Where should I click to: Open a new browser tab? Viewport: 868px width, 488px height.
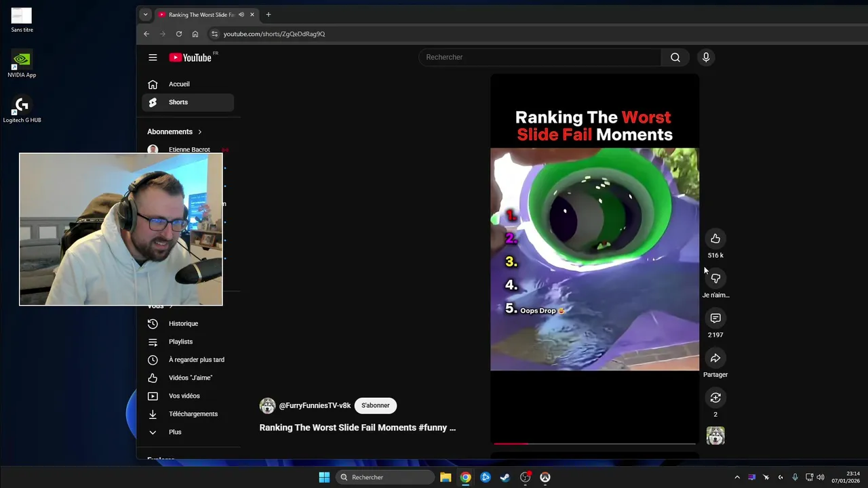pyautogui.click(x=269, y=14)
